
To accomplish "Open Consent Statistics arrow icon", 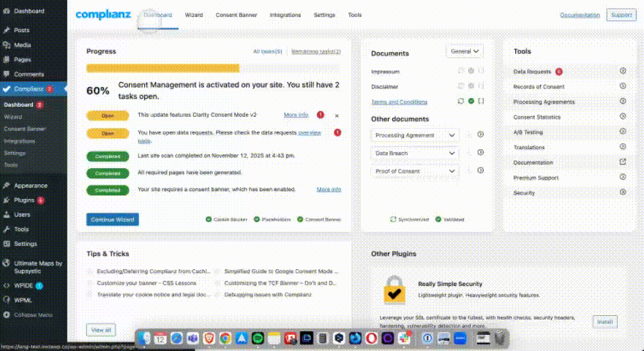I will tap(623, 117).
